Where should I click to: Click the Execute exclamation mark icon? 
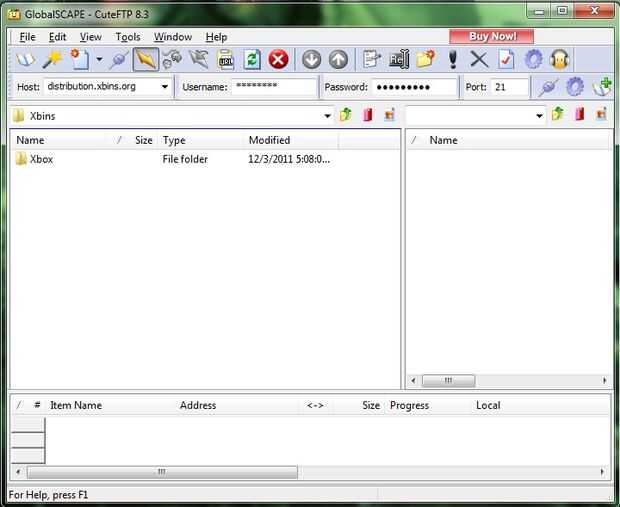pos(453,60)
